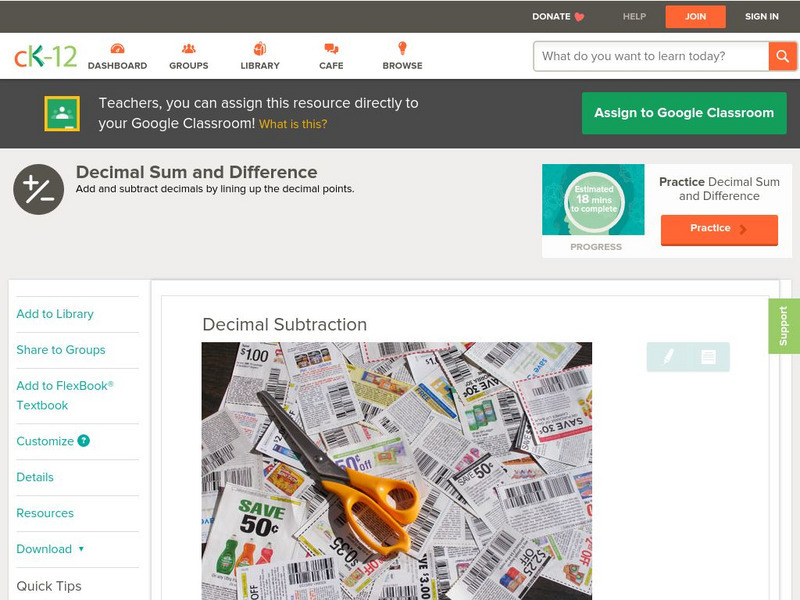Click the Customize link
This screenshot has width=800, height=600.
click(x=45, y=441)
